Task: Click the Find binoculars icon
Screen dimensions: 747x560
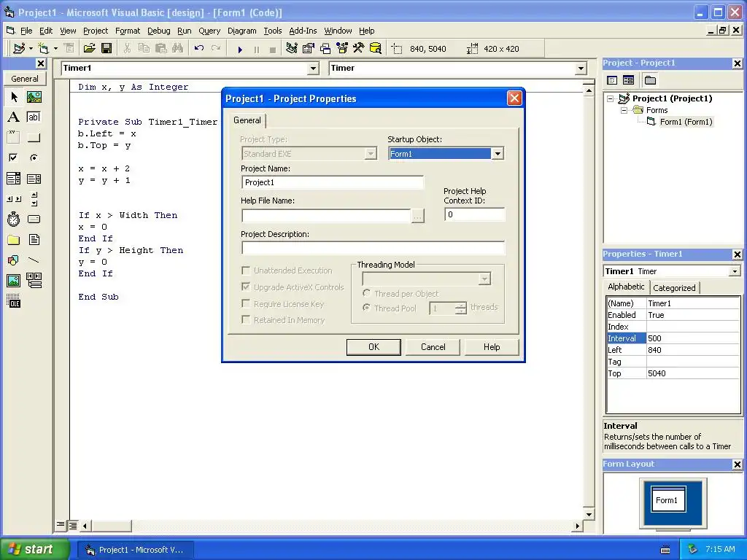Action: (x=178, y=48)
